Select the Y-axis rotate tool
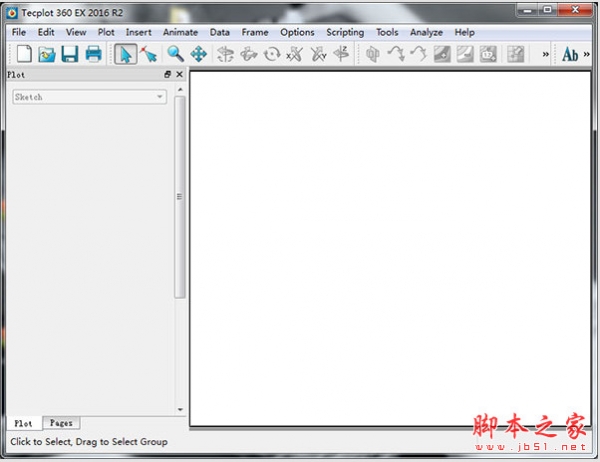Viewport: 600px width, 462px height. point(318,54)
